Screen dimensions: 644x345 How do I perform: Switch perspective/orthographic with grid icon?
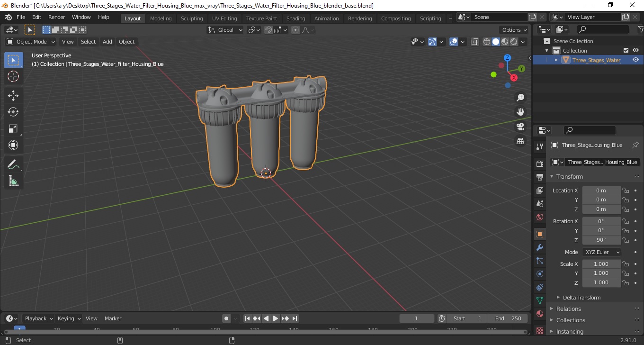(x=520, y=141)
